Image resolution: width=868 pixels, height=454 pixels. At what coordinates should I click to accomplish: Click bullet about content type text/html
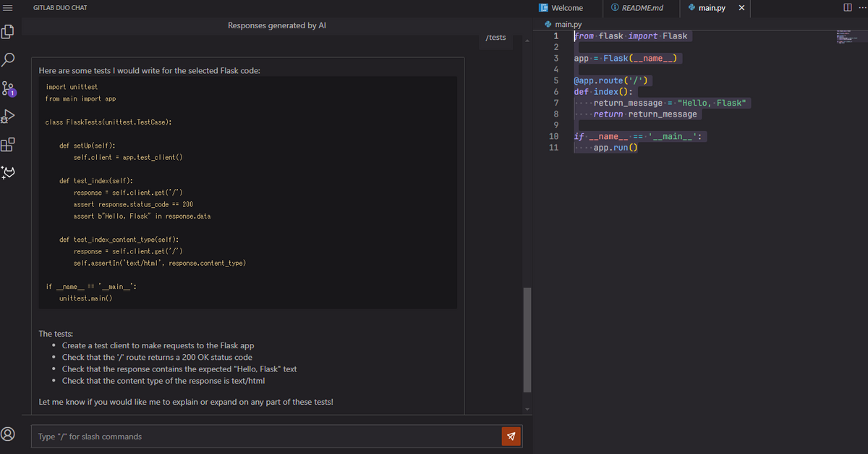point(163,381)
